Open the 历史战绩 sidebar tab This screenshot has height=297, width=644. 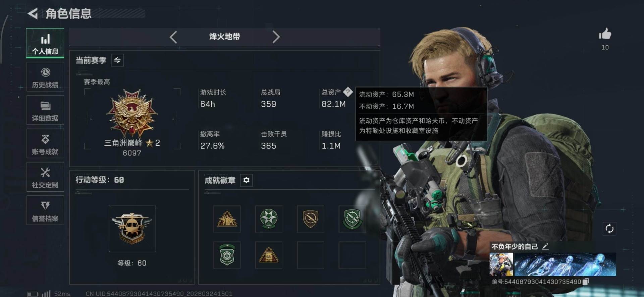45,77
